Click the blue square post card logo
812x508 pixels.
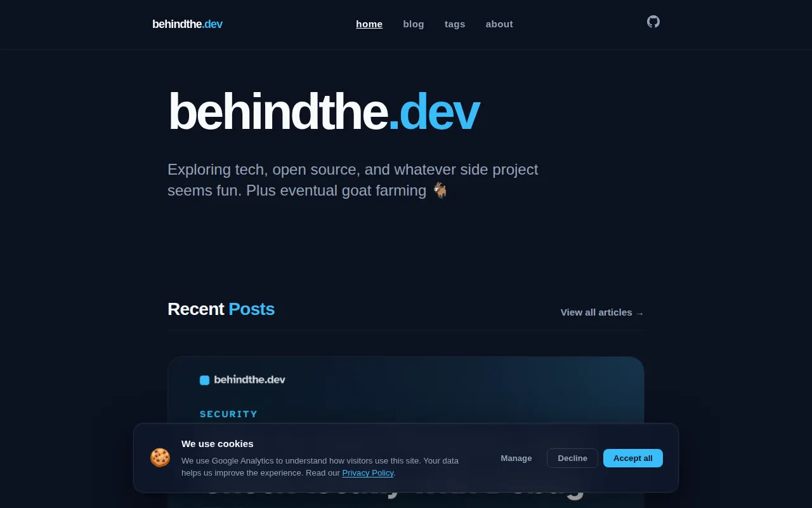(x=204, y=380)
